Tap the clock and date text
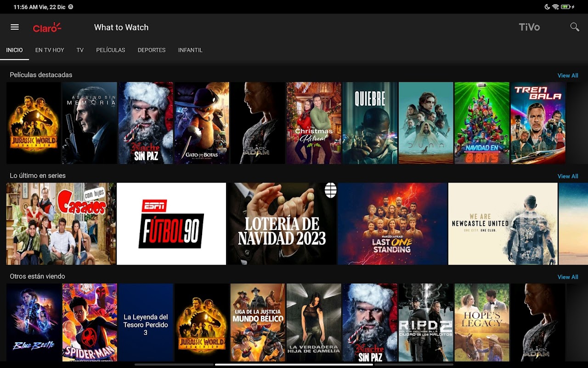This screenshot has width=588, height=368. (40, 7)
